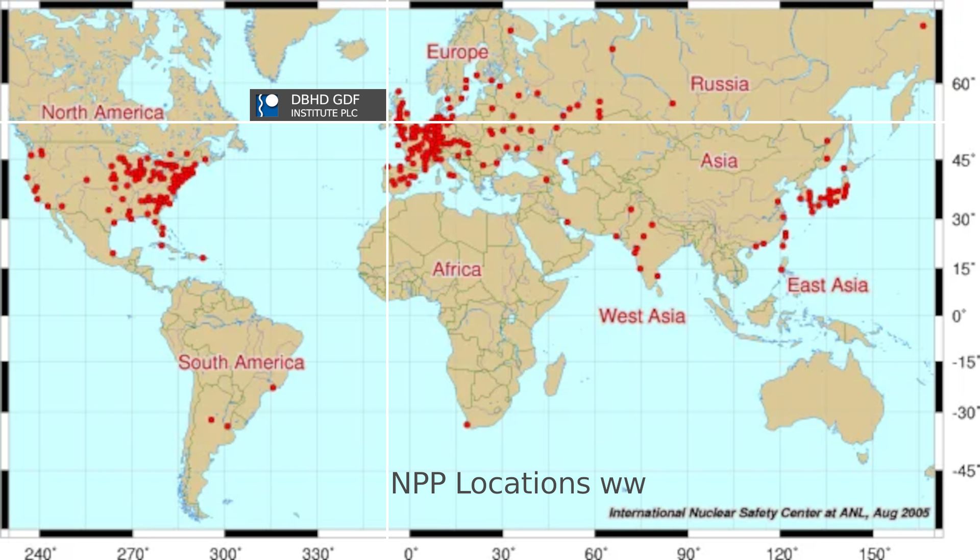Click the DBHD GDF Institute PLC text
The height and width of the screenshot is (560, 980).
pos(325,105)
